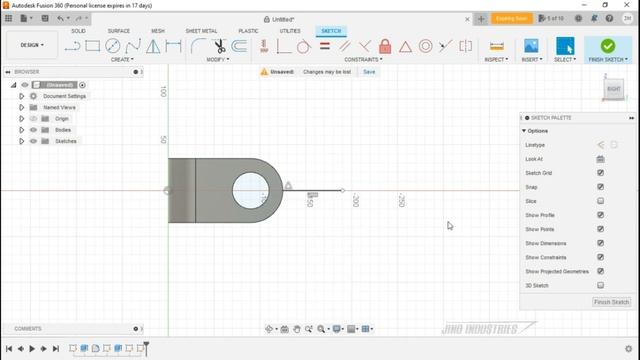Screen dimensions: 640x360
Task: Apply Horizontal/Vertical constraint
Action: click(264, 46)
